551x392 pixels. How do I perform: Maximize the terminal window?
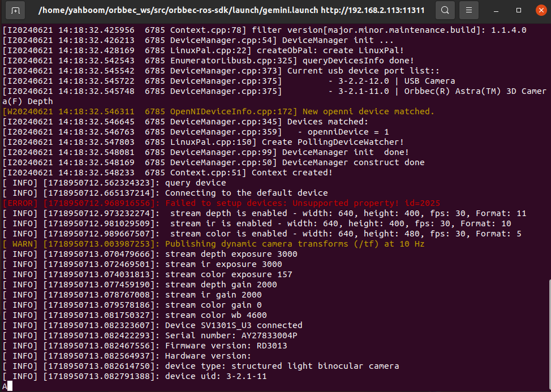coord(519,11)
